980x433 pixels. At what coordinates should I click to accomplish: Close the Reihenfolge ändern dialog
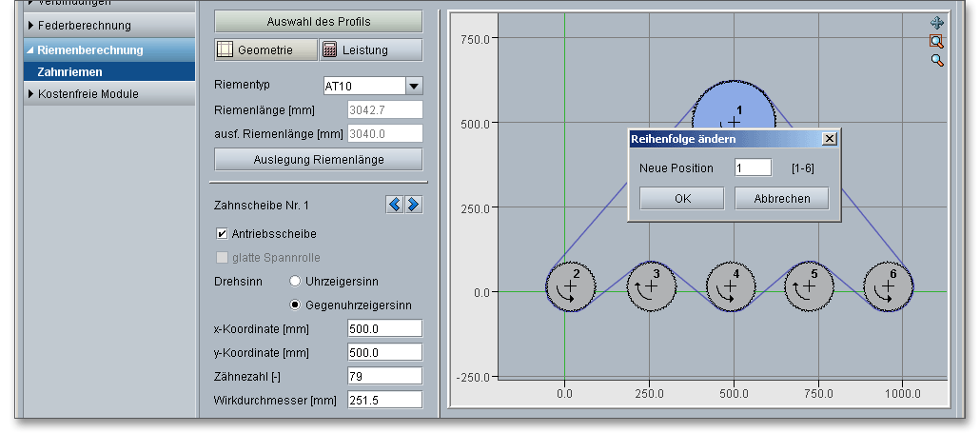[829, 139]
